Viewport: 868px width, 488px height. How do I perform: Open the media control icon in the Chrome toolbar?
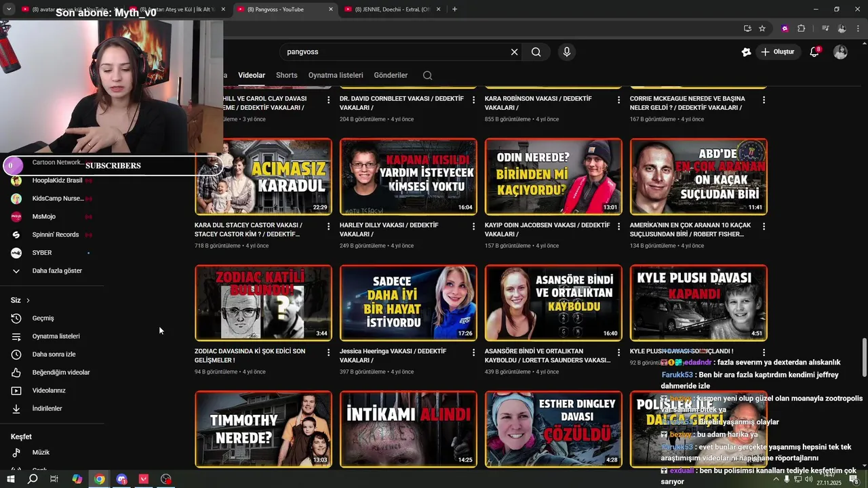click(x=825, y=28)
